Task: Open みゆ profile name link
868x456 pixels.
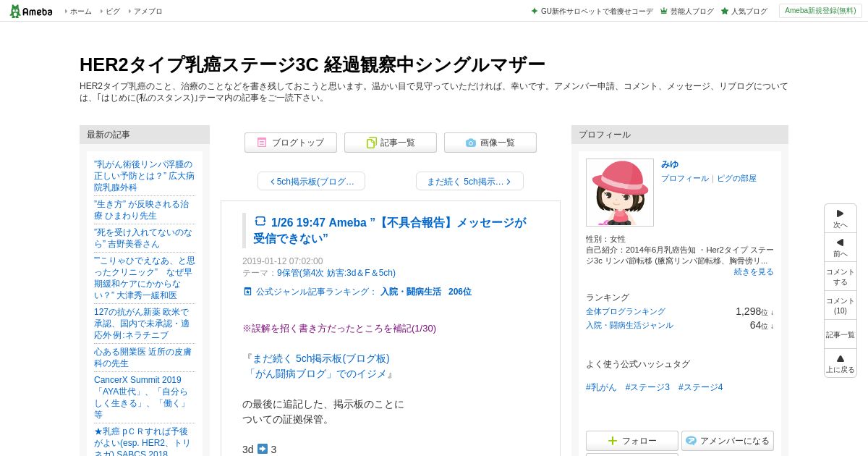Action: [670, 164]
